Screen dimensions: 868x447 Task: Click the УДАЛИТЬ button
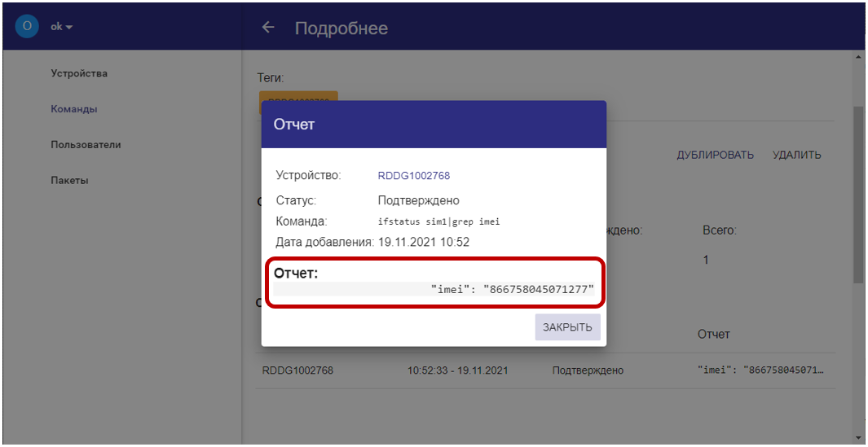click(796, 155)
